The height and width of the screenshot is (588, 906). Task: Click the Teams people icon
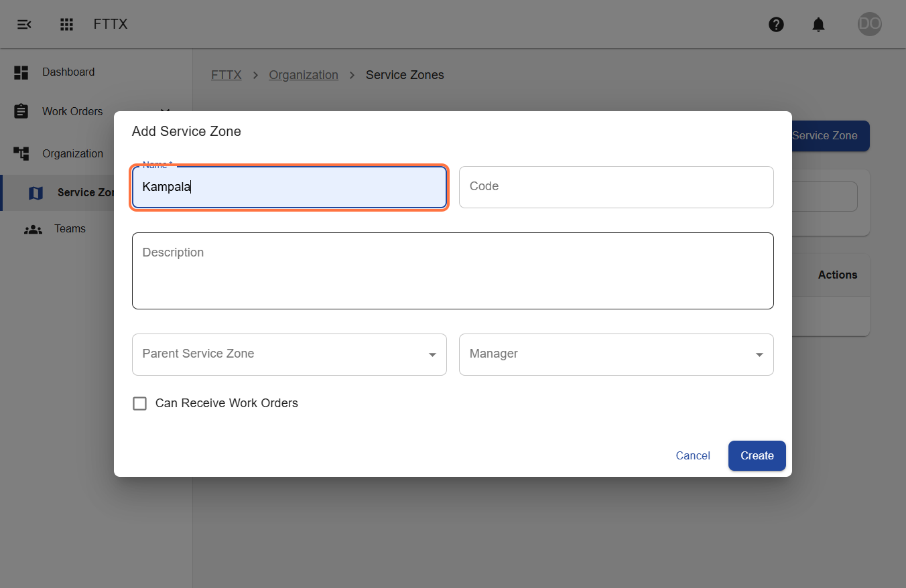[33, 229]
